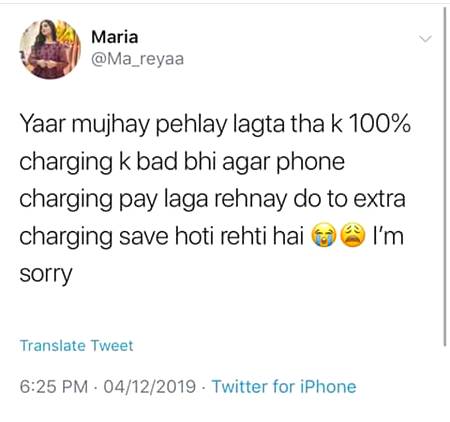This screenshot has width=450, height=422.
Task: Expand the tweet options chevron
Action: tap(425, 39)
